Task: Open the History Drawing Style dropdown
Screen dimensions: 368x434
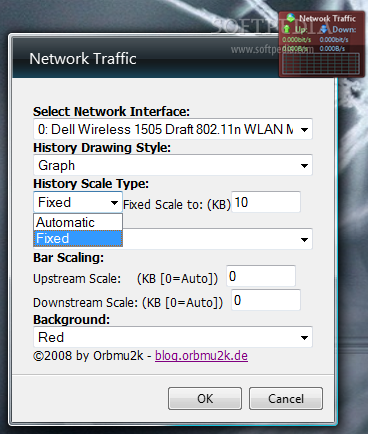Action: tap(173, 165)
